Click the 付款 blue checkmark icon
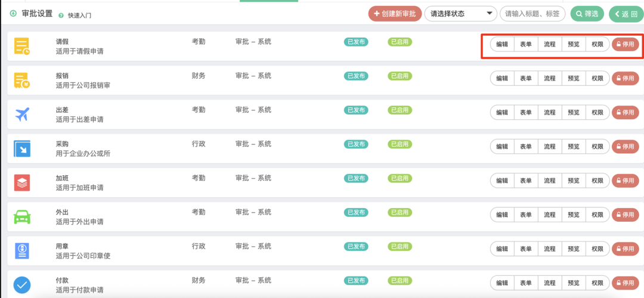 click(22, 285)
